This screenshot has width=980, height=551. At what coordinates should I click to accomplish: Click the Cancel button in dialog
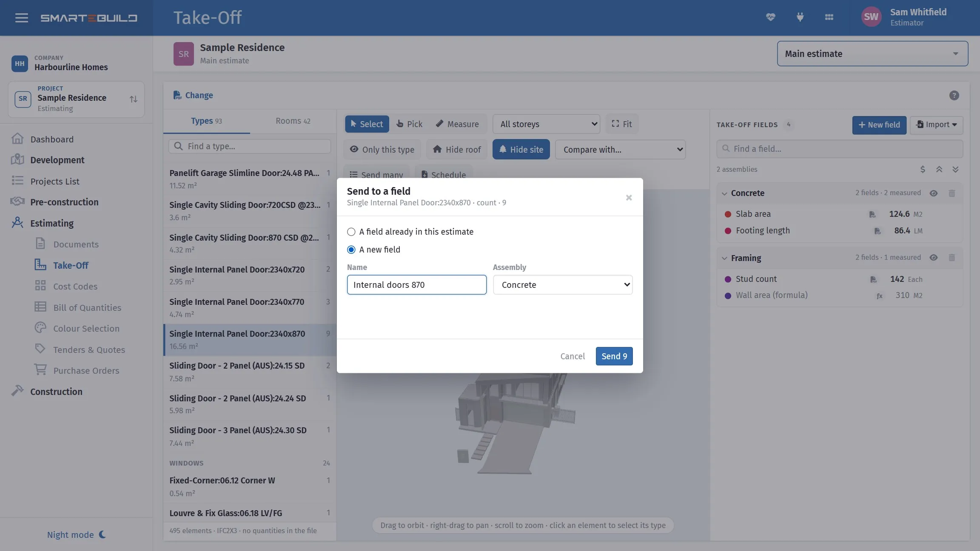(x=573, y=356)
